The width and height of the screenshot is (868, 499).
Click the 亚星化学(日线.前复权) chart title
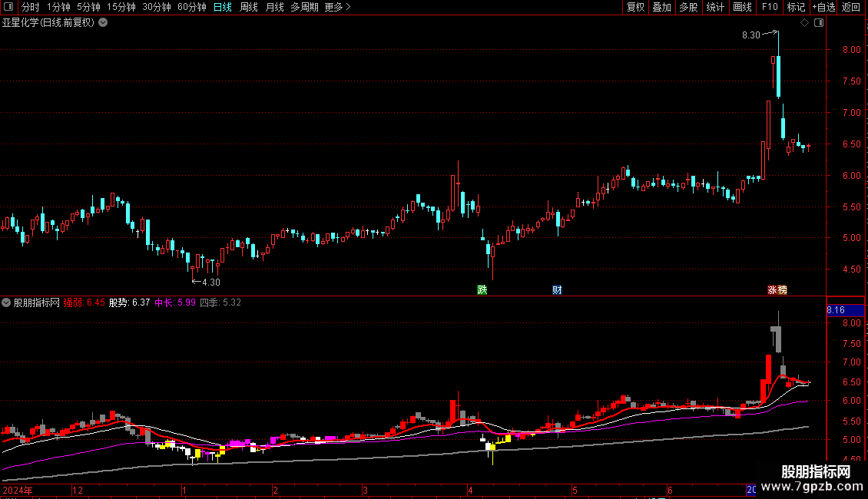pyautogui.click(x=48, y=23)
